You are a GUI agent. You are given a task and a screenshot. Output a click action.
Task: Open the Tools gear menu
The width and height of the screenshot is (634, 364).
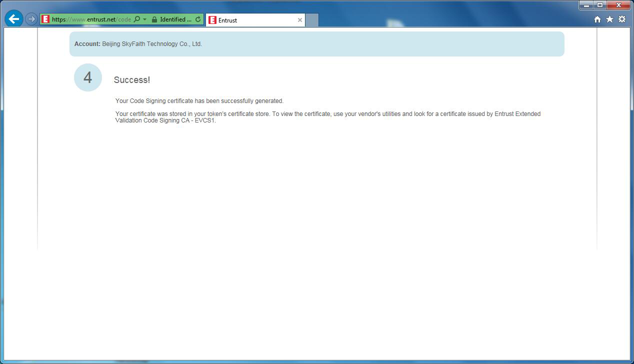(x=622, y=19)
